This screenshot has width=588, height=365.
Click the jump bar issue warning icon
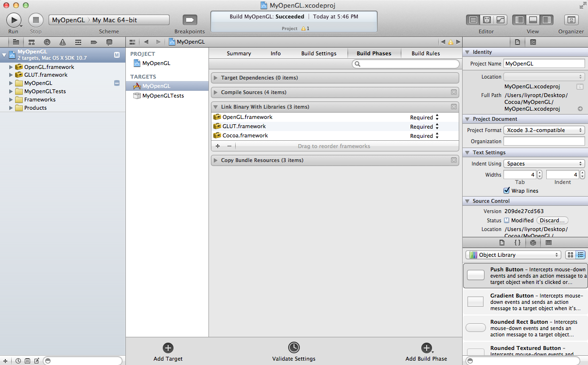click(450, 42)
